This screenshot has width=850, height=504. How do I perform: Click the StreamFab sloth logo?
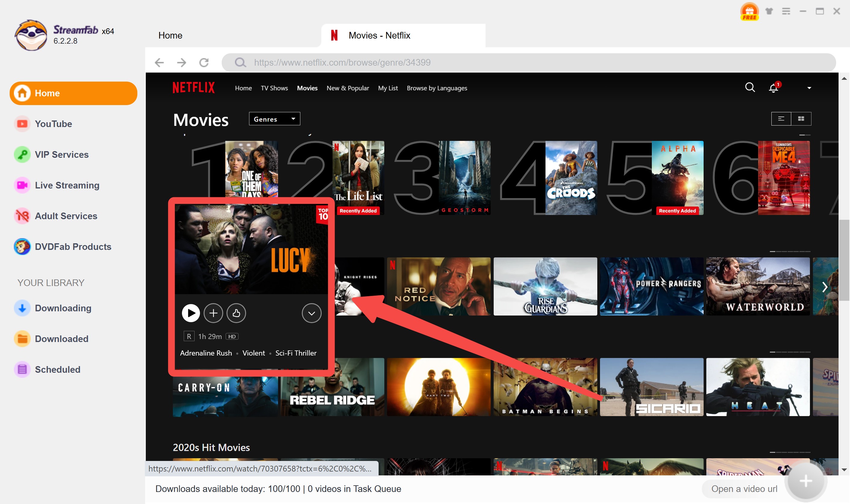click(31, 35)
